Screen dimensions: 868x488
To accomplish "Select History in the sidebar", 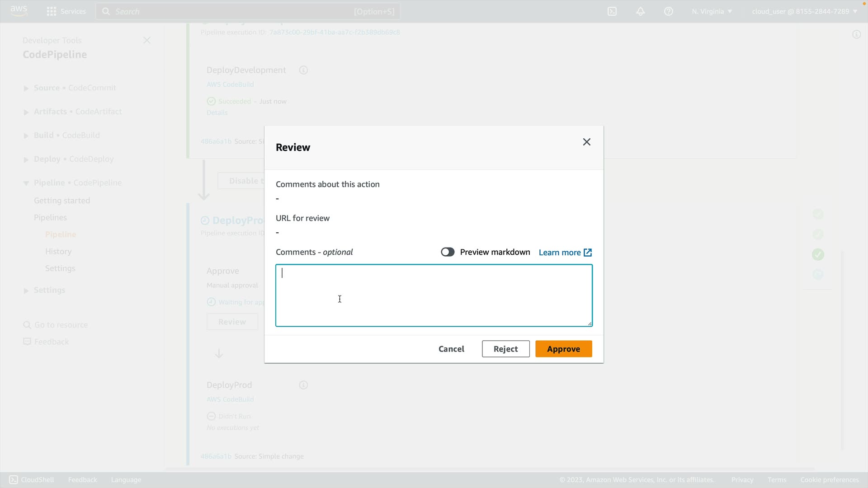I will coord(58,251).
